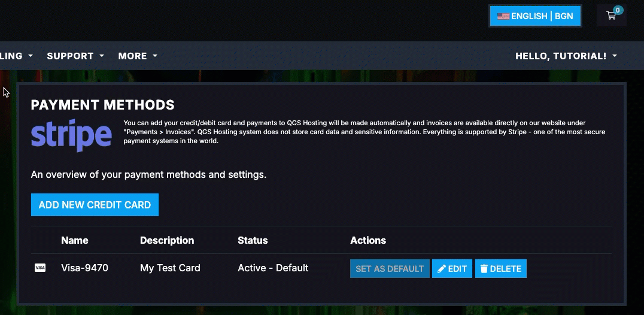Open the partially visible Billing menu
Screen dimensions: 644x315
coord(15,56)
